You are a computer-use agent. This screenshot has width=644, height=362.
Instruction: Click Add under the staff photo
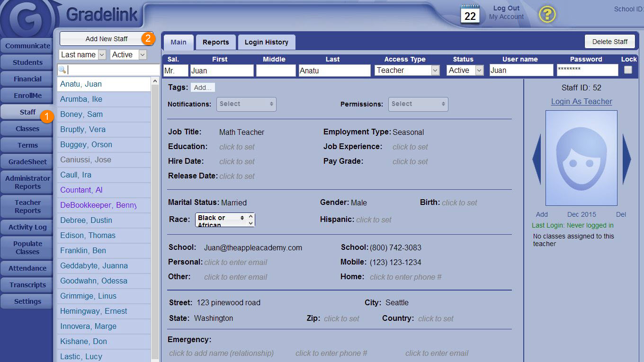(542, 214)
